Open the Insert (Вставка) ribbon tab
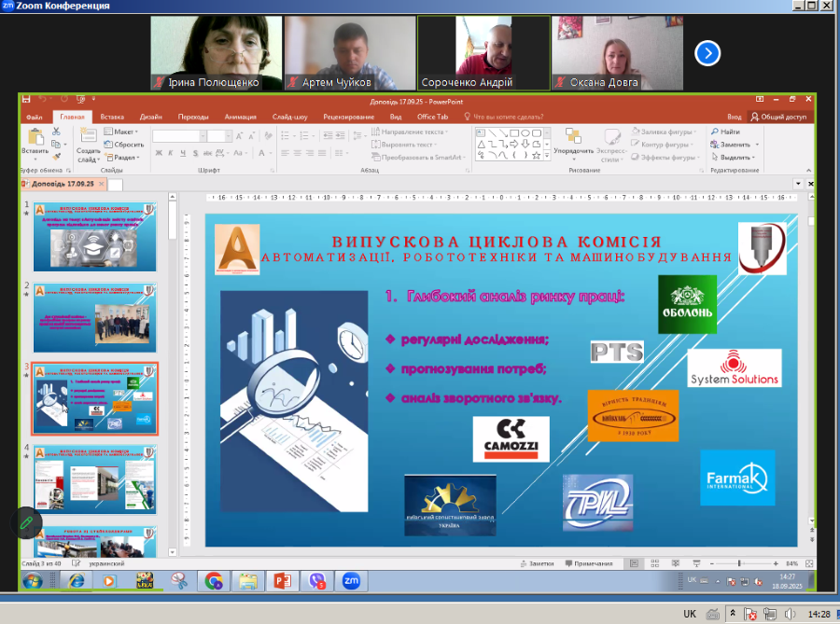 [112, 117]
